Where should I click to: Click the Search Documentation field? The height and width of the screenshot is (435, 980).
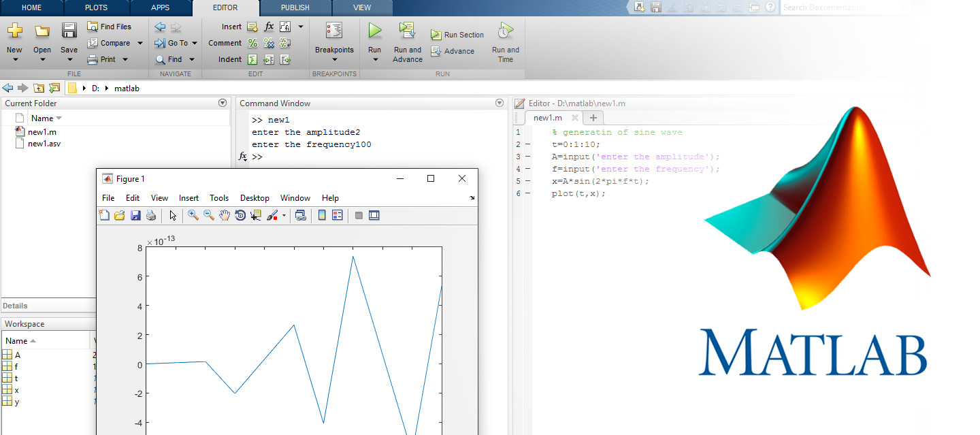(x=843, y=7)
